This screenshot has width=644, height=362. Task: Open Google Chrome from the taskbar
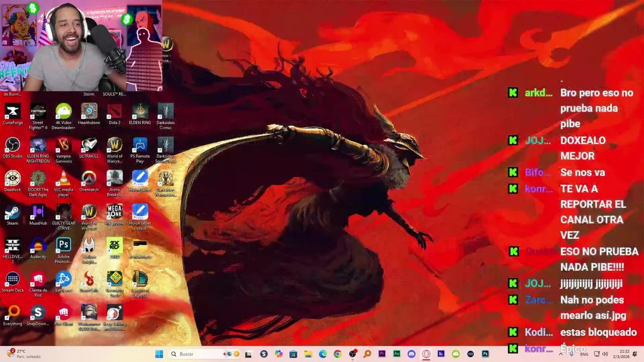338,354
